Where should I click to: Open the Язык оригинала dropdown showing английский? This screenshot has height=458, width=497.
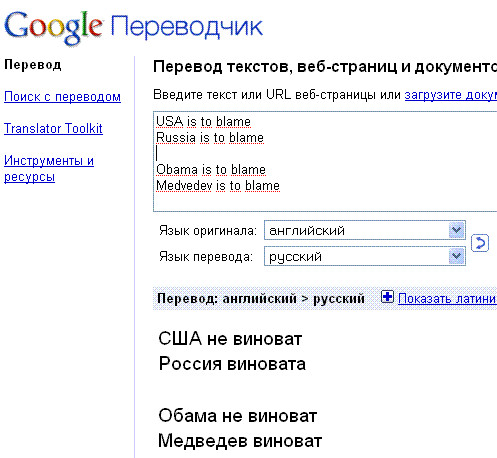(365, 230)
